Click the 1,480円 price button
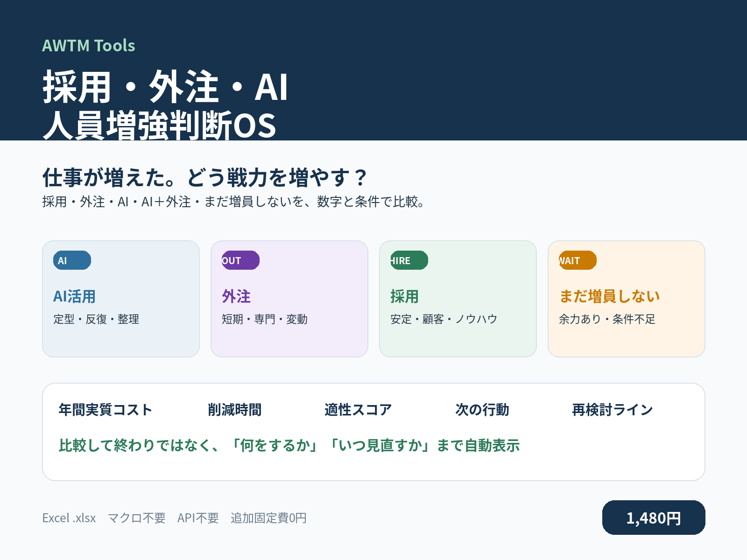The height and width of the screenshot is (560, 747). [x=654, y=518]
